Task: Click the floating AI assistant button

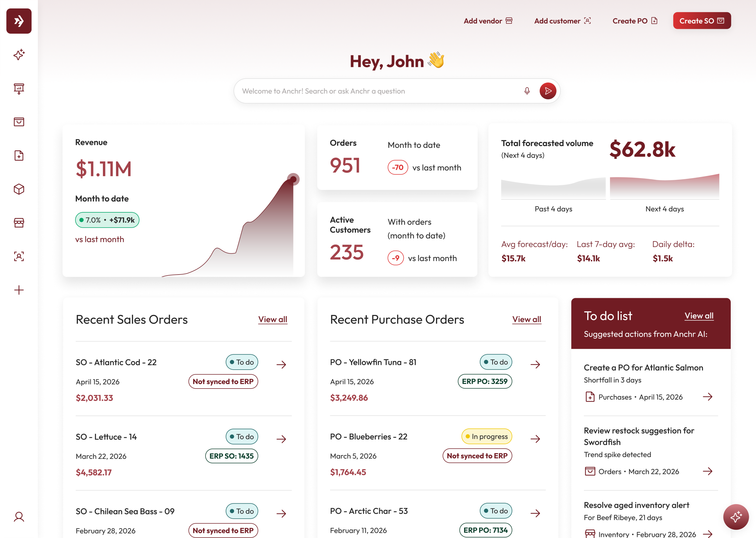Action: pos(736,517)
